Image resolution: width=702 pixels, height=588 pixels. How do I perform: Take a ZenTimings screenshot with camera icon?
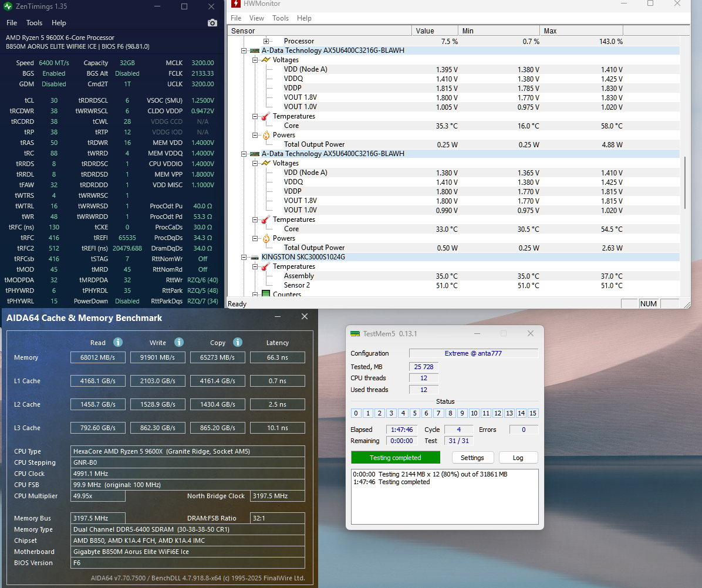click(x=212, y=23)
